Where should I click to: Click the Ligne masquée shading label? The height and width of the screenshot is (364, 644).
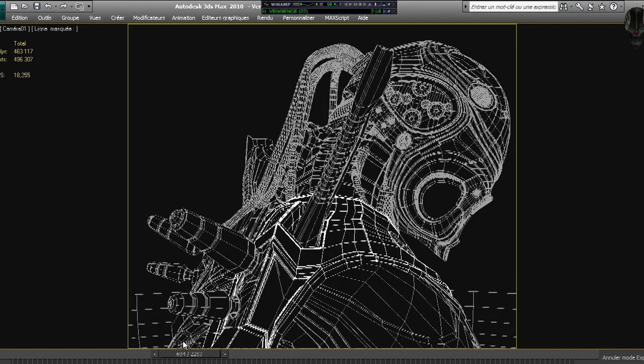[x=55, y=29]
